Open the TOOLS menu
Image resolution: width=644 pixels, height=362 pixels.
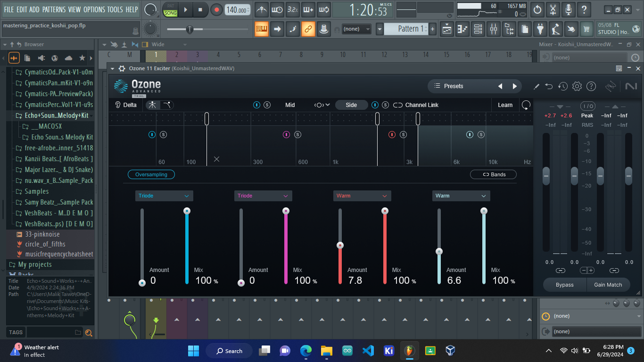115,9
